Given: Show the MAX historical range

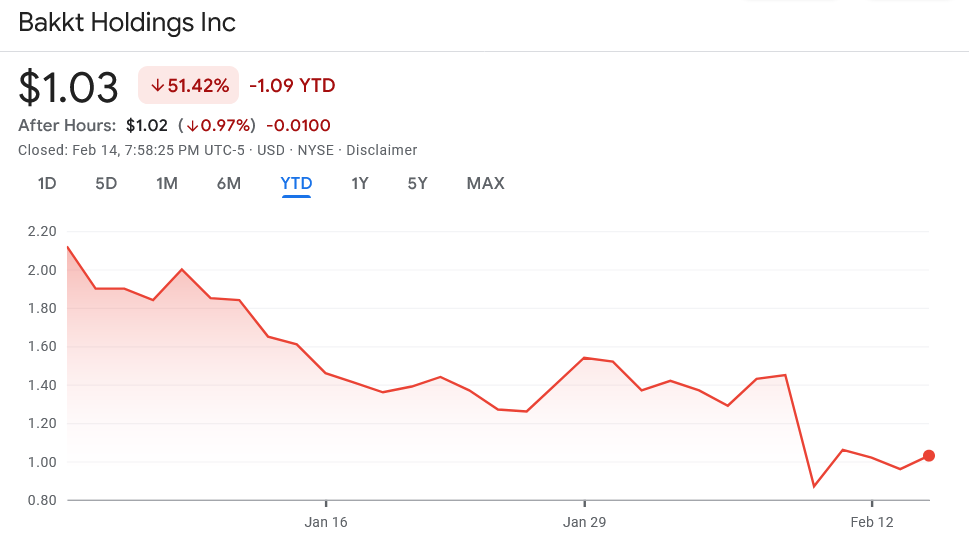Looking at the screenshot, I should (x=485, y=183).
